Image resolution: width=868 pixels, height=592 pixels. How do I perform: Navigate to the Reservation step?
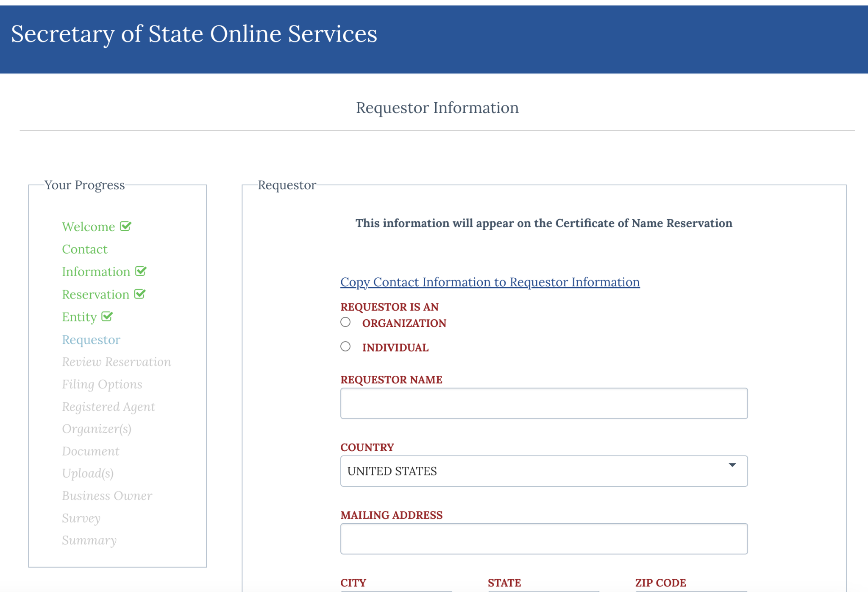tap(95, 295)
